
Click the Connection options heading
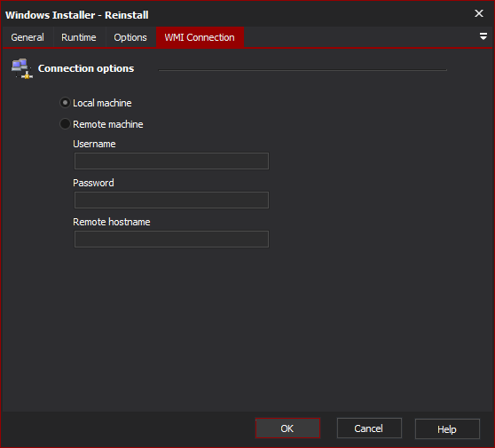point(86,68)
